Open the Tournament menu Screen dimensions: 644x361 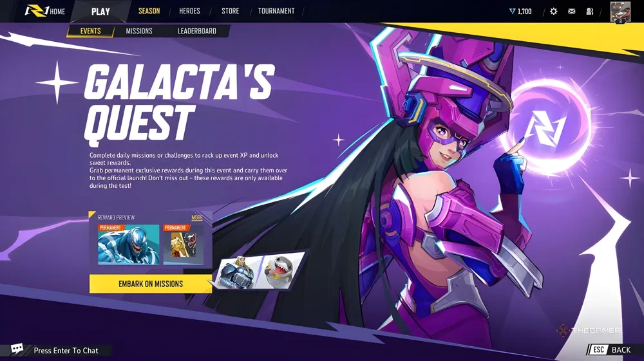pyautogui.click(x=276, y=11)
